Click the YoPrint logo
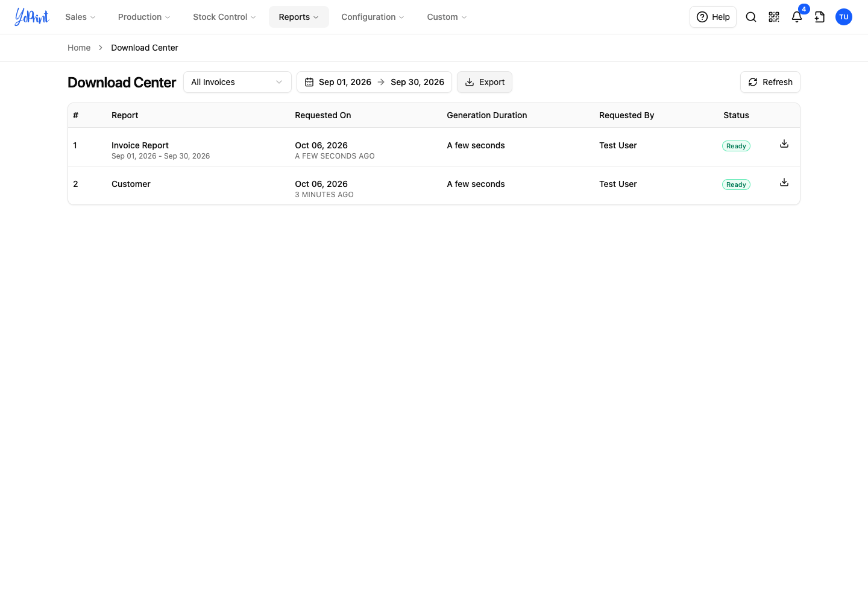868x603 pixels. (32, 17)
